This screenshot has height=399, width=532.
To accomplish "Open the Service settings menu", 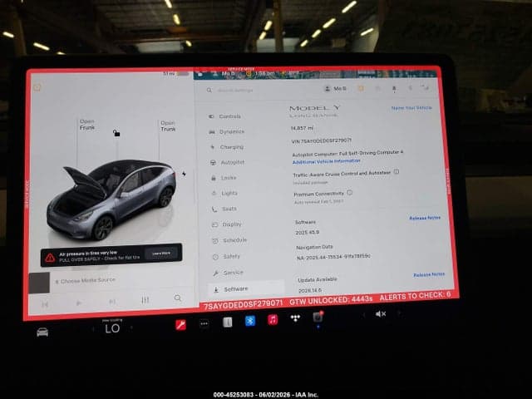I will pyautogui.click(x=228, y=273).
